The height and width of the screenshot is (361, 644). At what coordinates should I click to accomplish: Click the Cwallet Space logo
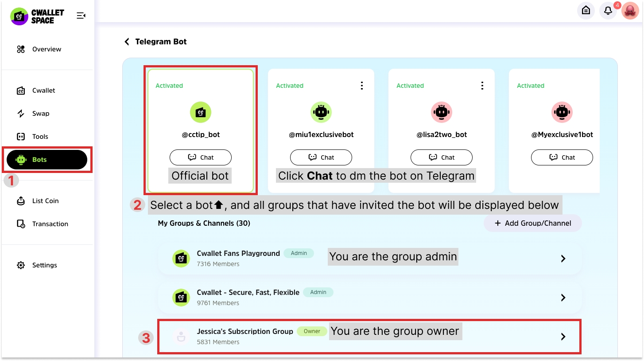pyautogui.click(x=37, y=16)
